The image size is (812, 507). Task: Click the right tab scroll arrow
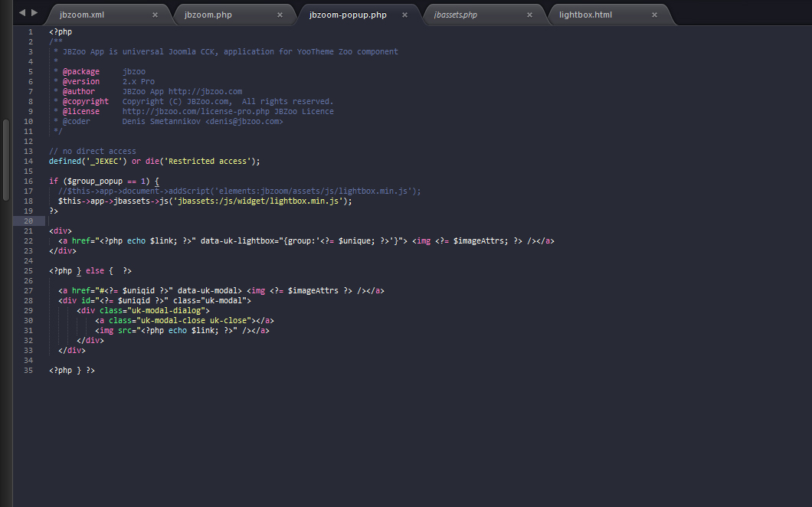coord(34,13)
